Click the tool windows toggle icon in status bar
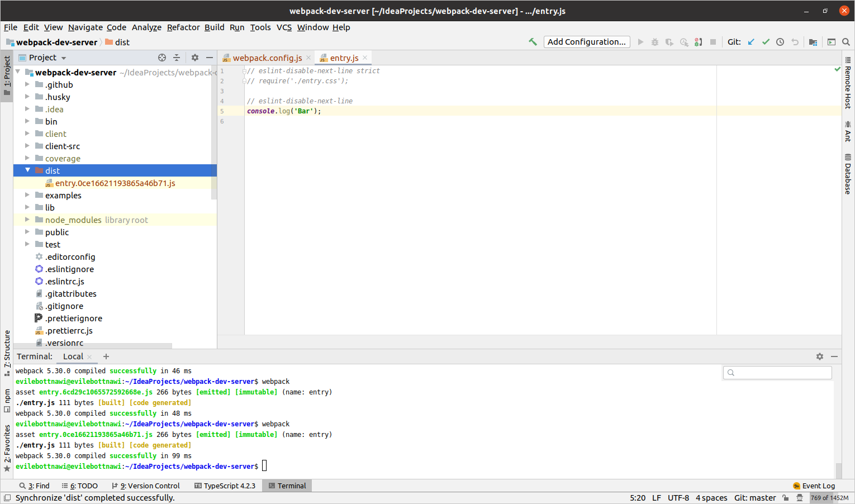This screenshot has width=855, height=504. (7, 498)
